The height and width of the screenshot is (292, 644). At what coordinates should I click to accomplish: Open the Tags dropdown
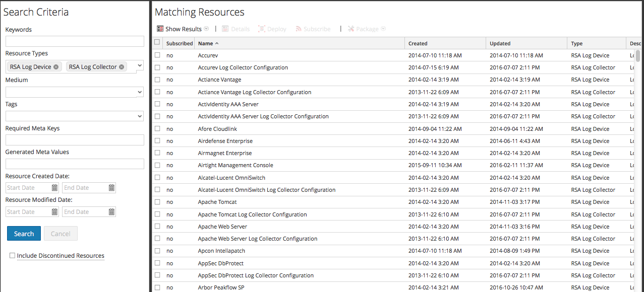click(140, 116)
